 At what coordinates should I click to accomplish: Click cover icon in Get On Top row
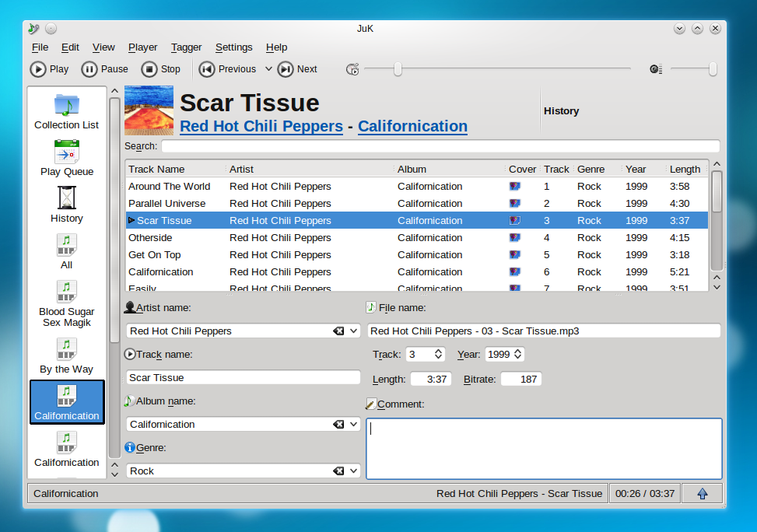514,254
